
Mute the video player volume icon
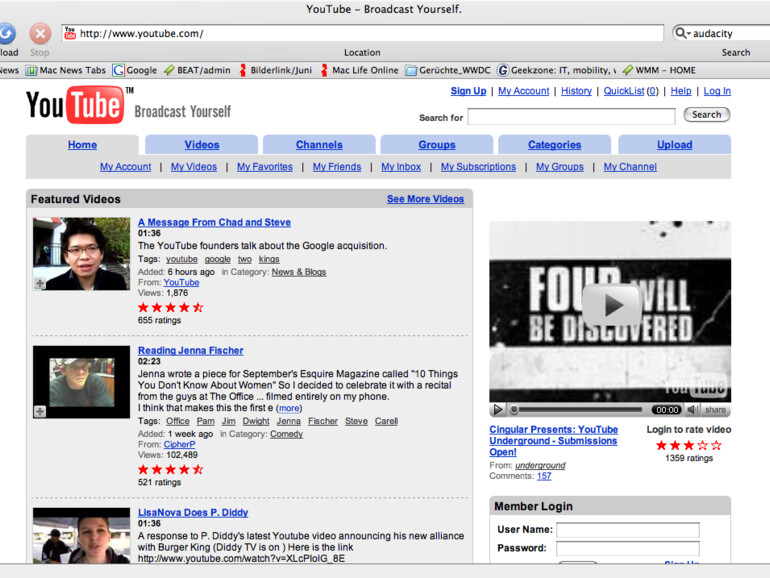(693, 410)
